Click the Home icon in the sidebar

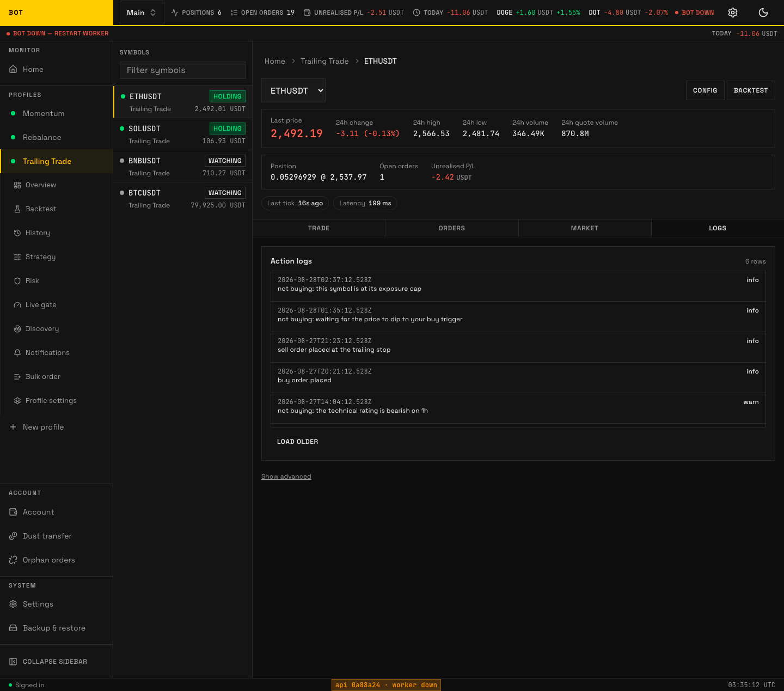tap(13, 69)
